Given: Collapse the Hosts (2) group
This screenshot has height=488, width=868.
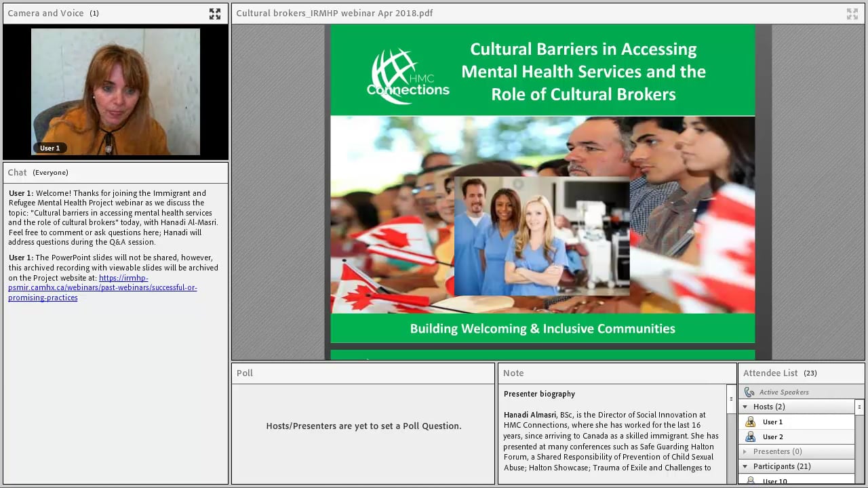Looking at the screenshot, I should [745, 407].
